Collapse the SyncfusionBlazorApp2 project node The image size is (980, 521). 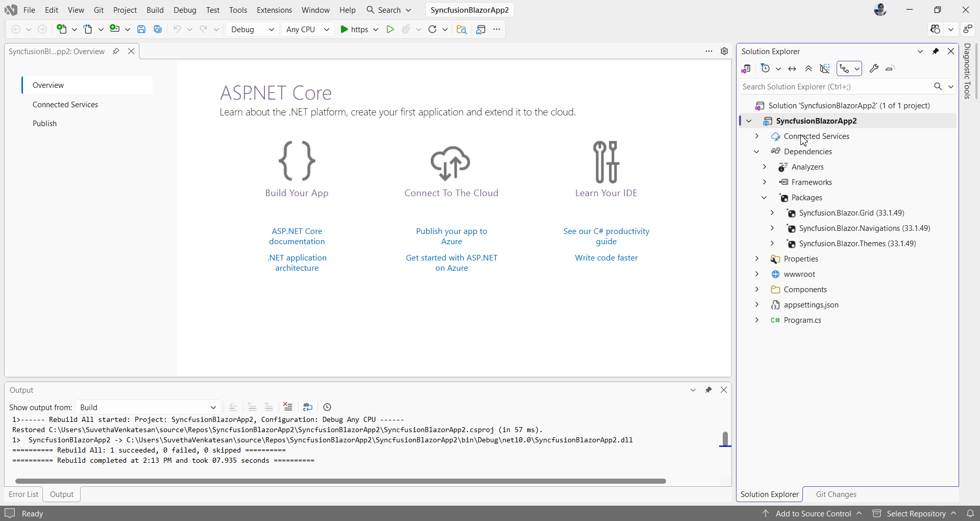pyautogui.click(x=749, y=121)
